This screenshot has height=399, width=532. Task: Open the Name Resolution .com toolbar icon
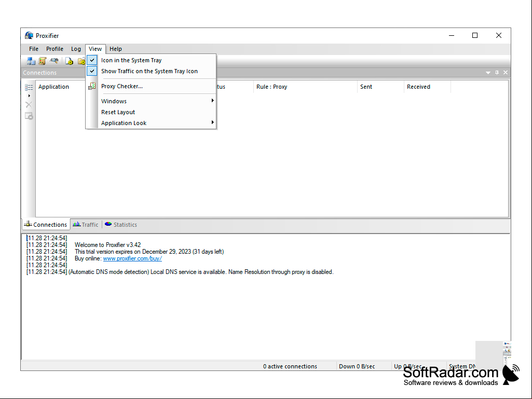(x=54, y=61)
